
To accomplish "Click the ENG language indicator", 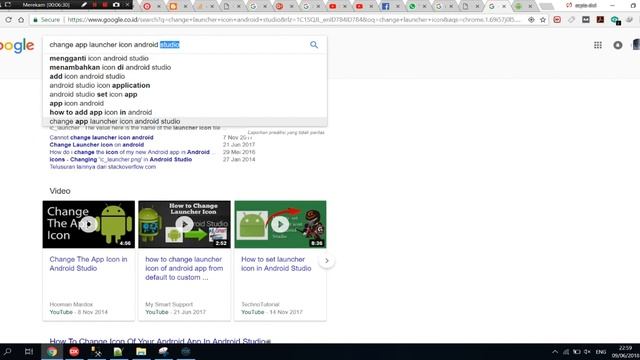I will click(601, 352).
